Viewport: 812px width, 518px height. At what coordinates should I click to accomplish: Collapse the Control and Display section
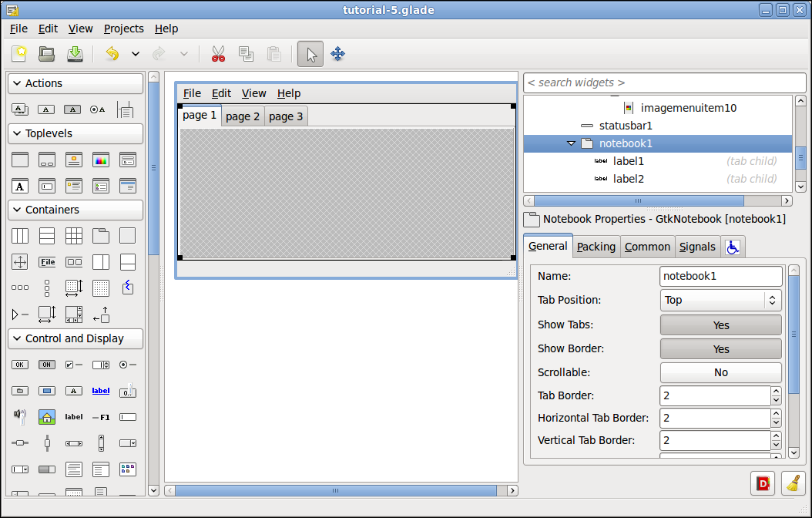click(x=75, y=338)
